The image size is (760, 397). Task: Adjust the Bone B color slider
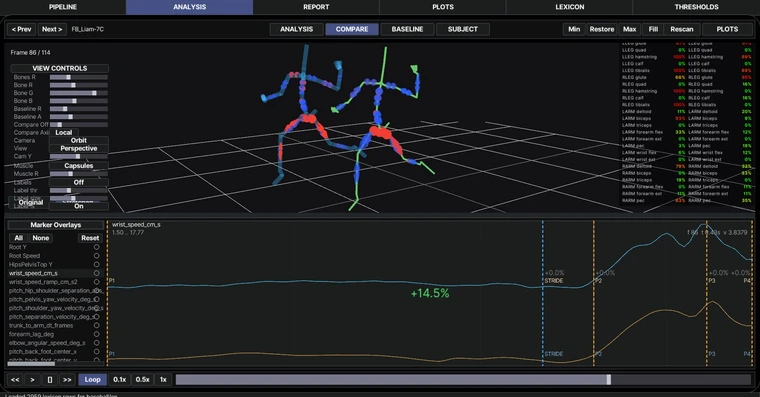coord(79,101)
